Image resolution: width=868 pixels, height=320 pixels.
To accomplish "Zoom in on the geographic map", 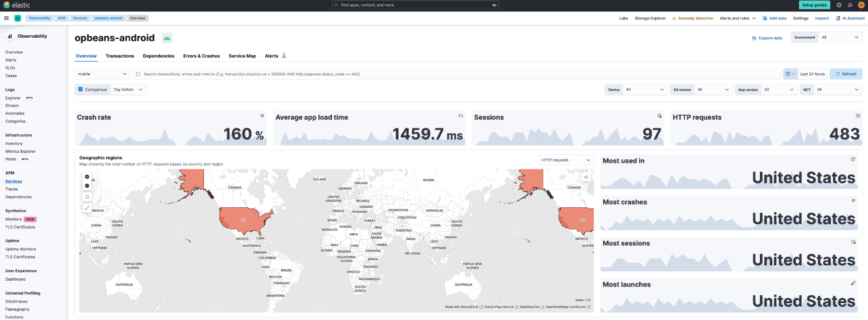I will click(87, 177).
